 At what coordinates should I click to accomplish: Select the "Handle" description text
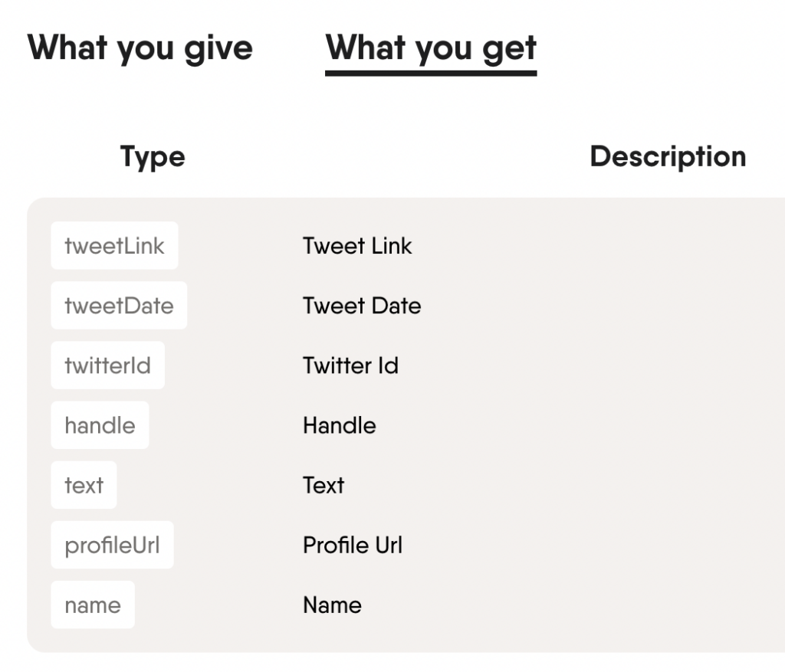click(339, 425)
